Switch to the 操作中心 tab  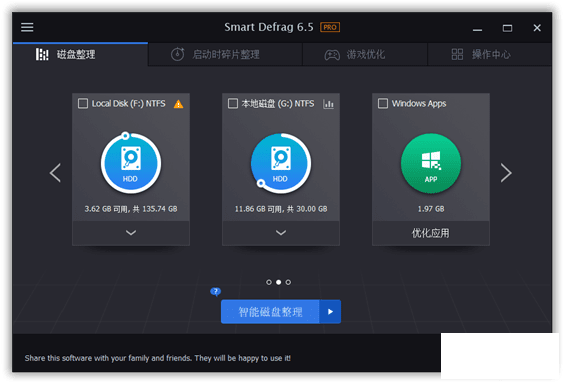pyautogui.click(x=490, y=54)
